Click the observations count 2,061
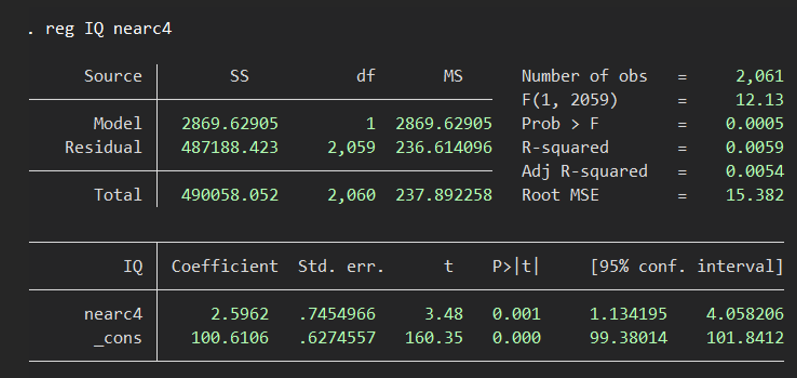The height and width of the screenshot is (378, 797). click(759, 76)
